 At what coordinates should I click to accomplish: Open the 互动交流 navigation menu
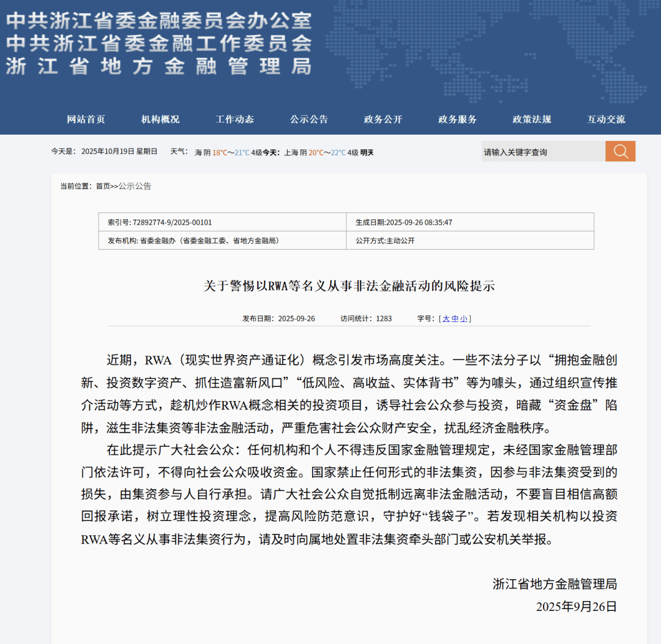(607, 119)
